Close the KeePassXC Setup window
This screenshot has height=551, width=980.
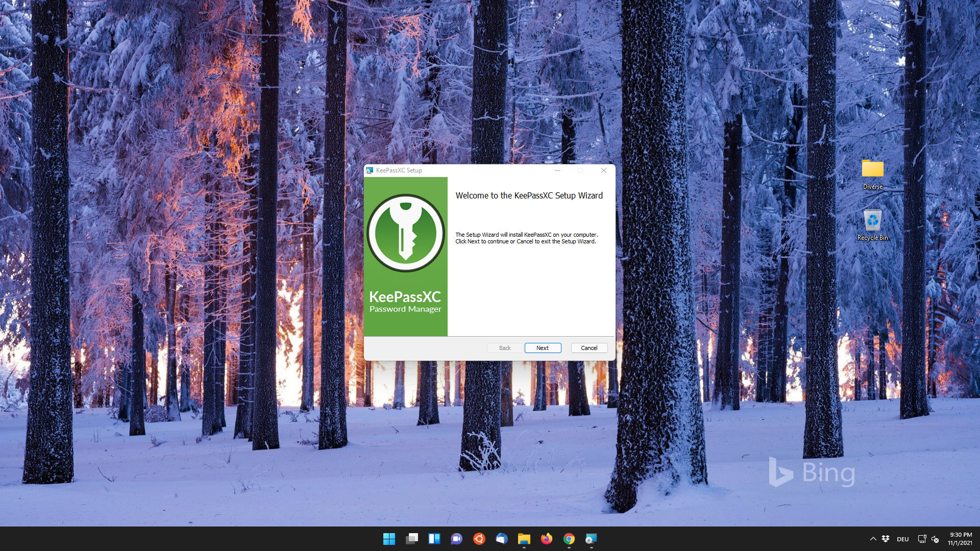pyautogui.click(x=604, y=170)
